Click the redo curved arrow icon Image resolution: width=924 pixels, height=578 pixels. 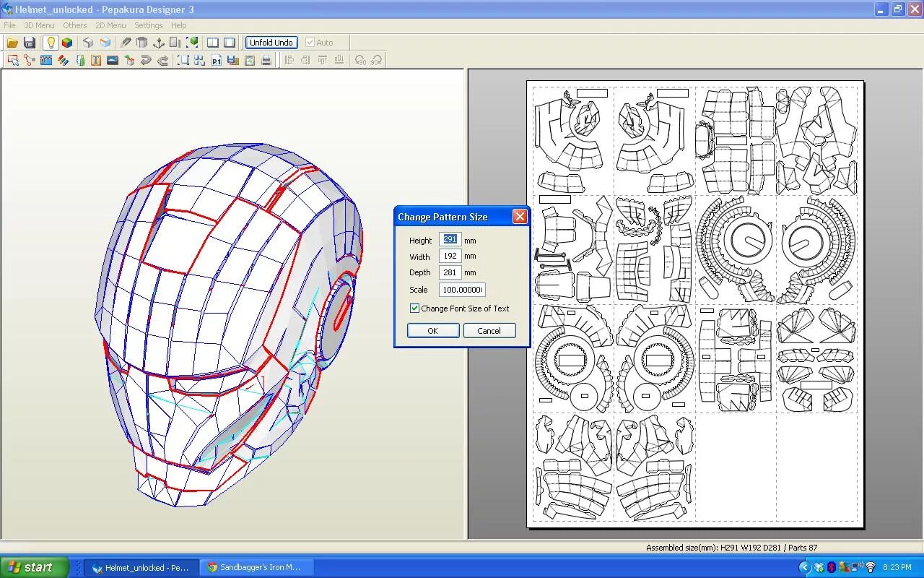(164, 60)
